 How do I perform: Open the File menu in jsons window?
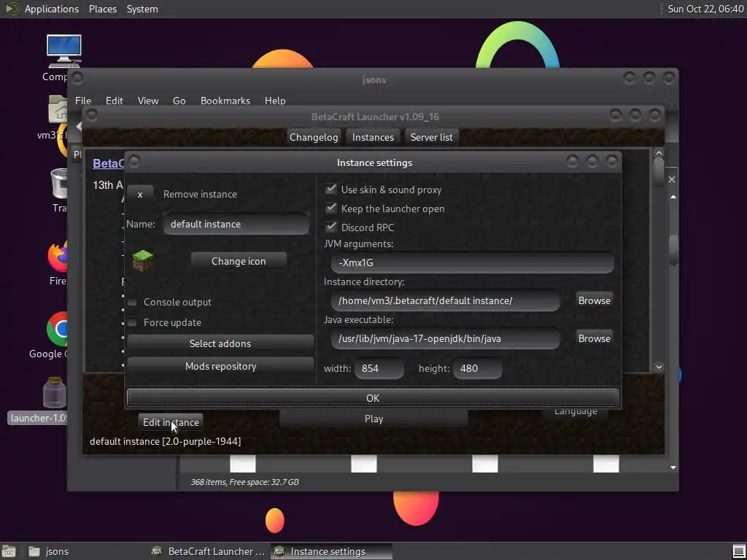tap(83, 101)
